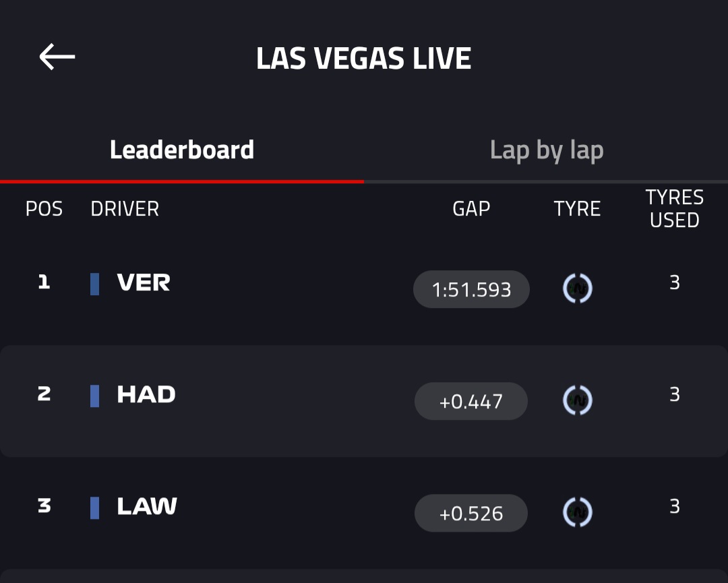Tap the back arrow icon

coord(57,57)
